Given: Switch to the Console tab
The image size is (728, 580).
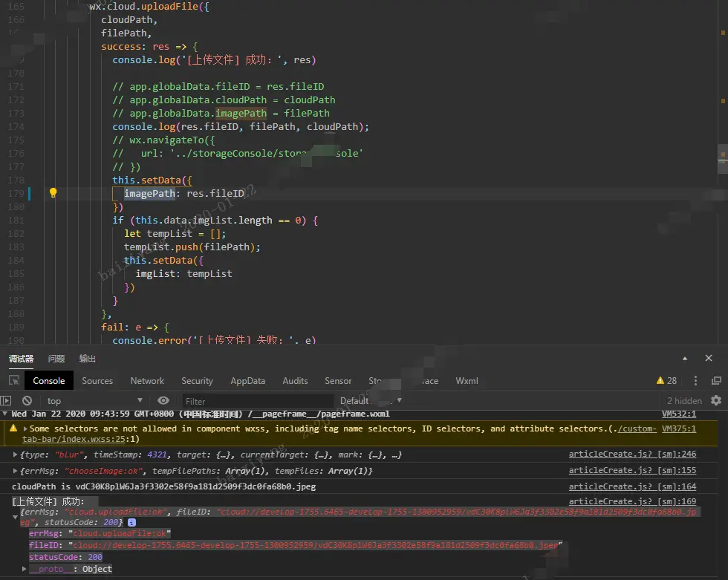Looking at the screenshot, I should coord(49,380).
